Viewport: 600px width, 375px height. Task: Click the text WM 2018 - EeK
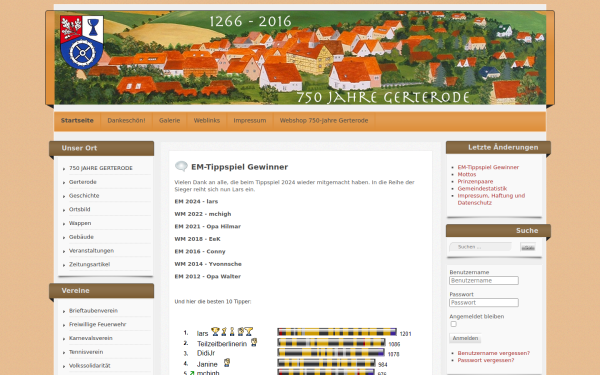click(197, 239)
